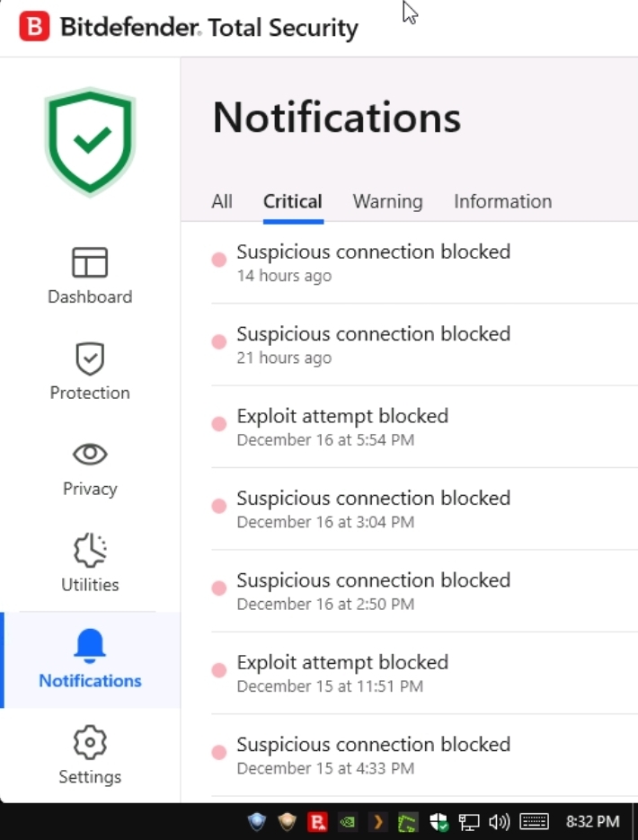
Task: Open NVIDIA tray icon in taskbar
Action: click(348, 821)
